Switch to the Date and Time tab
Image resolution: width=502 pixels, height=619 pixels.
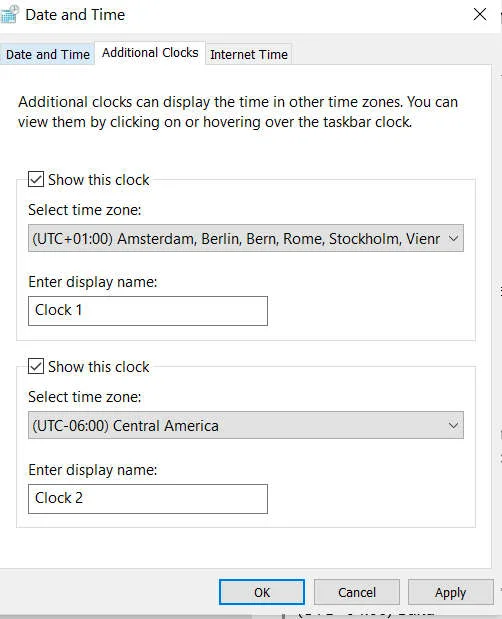(47, 54)
